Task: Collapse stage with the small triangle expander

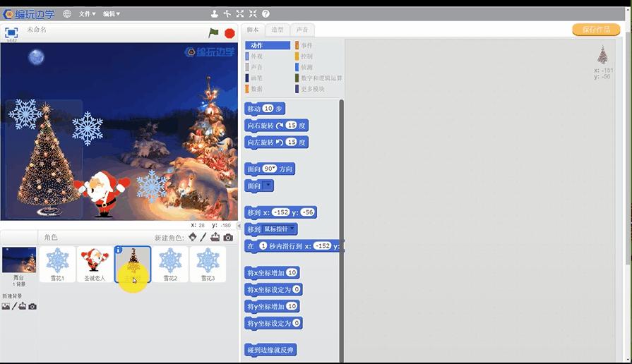Action: [x=239, y=226]
